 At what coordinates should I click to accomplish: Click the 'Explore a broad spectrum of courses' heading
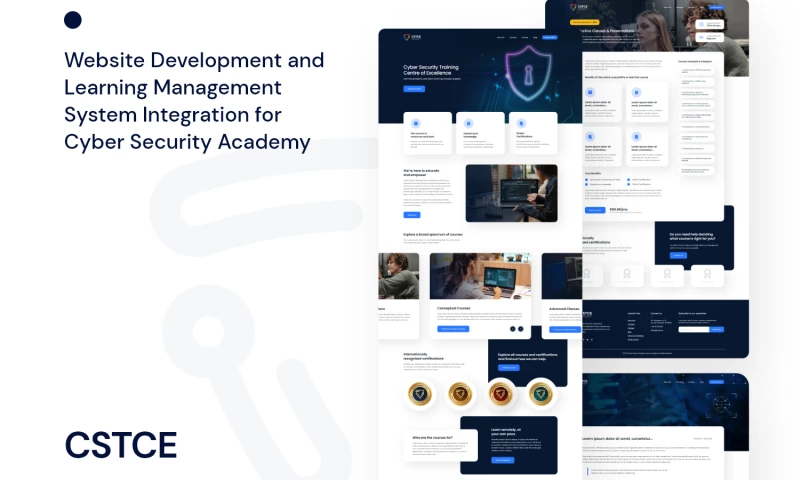point(433,235)
